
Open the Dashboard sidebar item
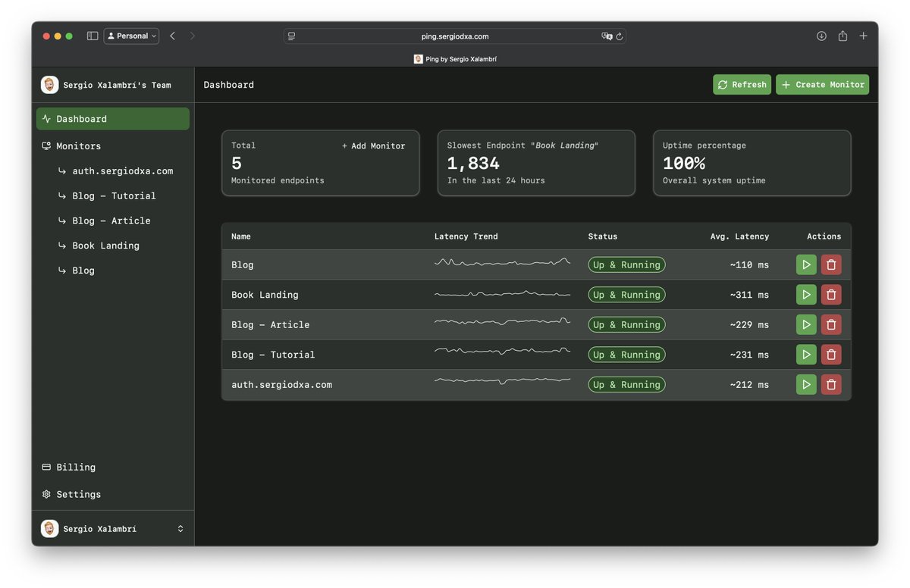tap(113, 119)
